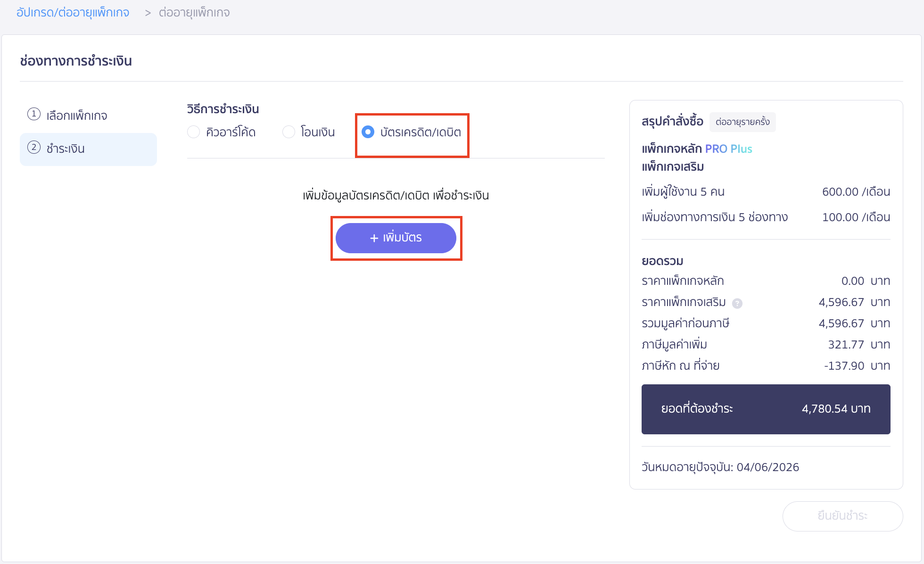Click the dark ยอดที่ต้องชำระ total bar
The width and height of the screenshot is (924, 564).
coord(765,409)
